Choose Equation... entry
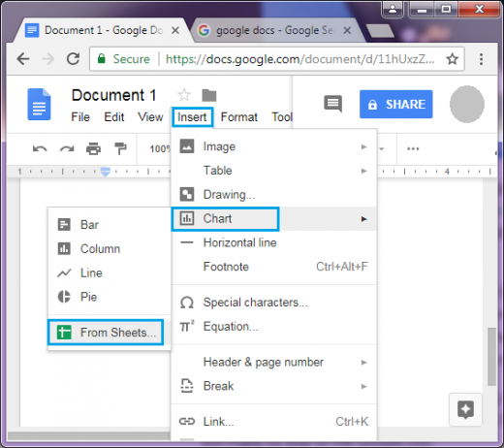 coord(274,327)
